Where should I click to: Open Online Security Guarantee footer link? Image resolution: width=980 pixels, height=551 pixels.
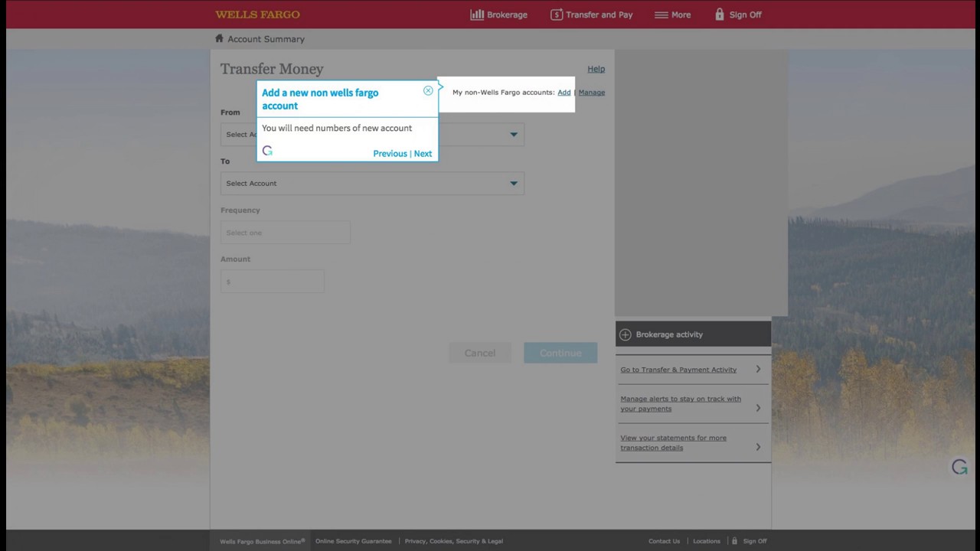[353, 541]
